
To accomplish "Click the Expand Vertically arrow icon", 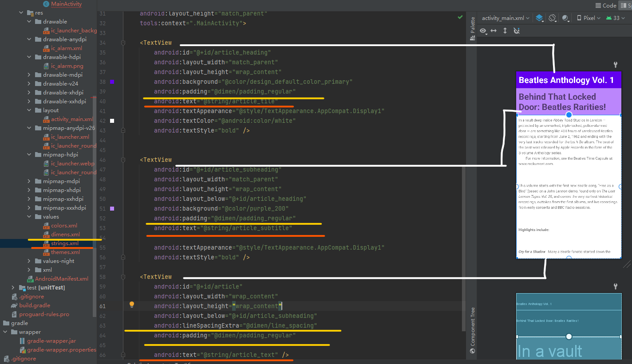I will pos(505,31).
